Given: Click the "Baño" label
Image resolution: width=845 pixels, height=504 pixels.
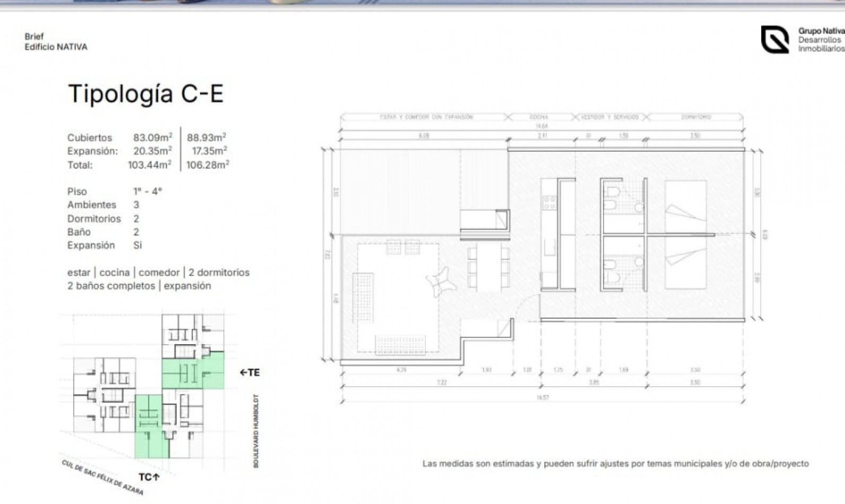Looking at the screenshot, I should pos(79,232).
